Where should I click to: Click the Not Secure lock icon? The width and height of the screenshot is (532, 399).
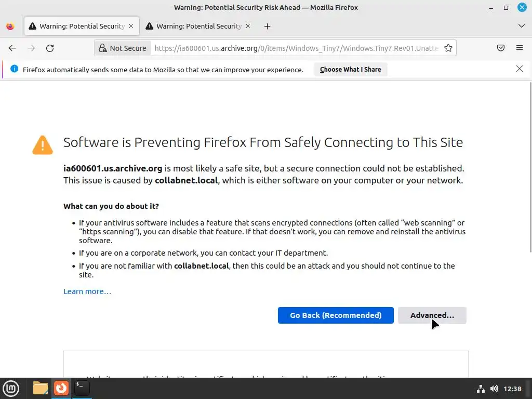pos(103,48)
